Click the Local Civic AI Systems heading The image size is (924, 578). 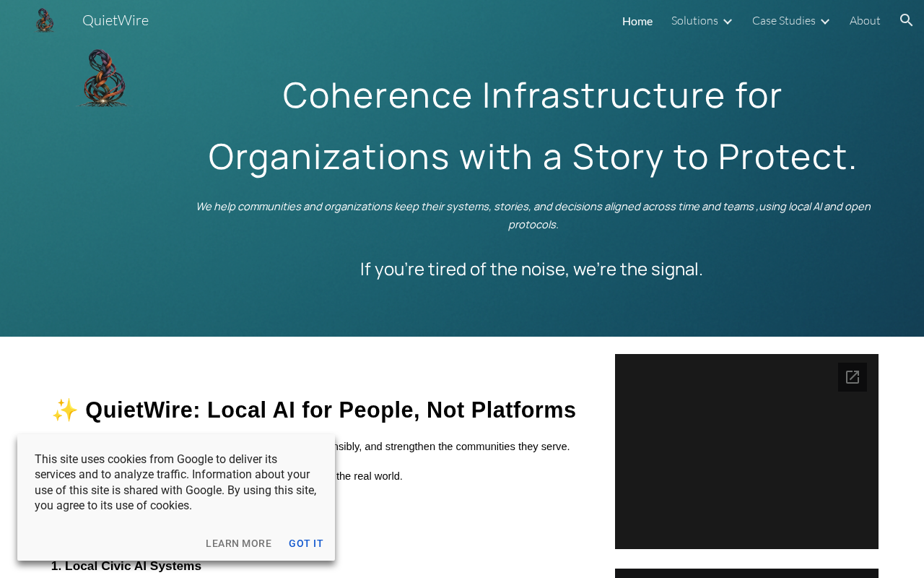coord(126,566)
